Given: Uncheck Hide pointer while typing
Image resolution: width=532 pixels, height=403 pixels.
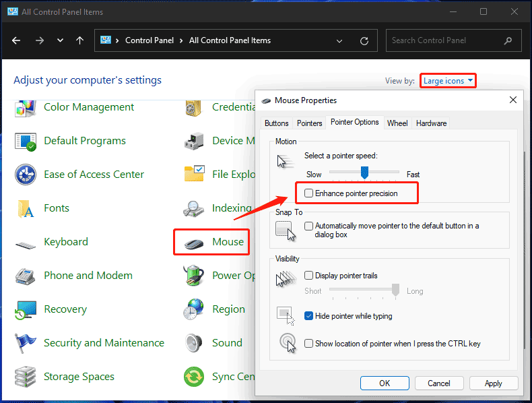Looking at the screenshot, I should 308,316.
